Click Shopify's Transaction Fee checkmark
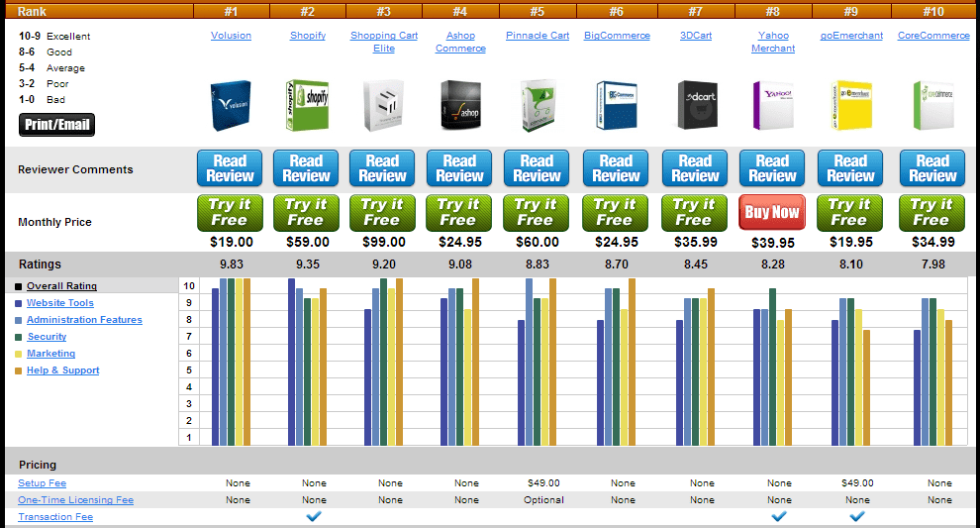This screenshot has width=980, height=528. coord(314,516)
